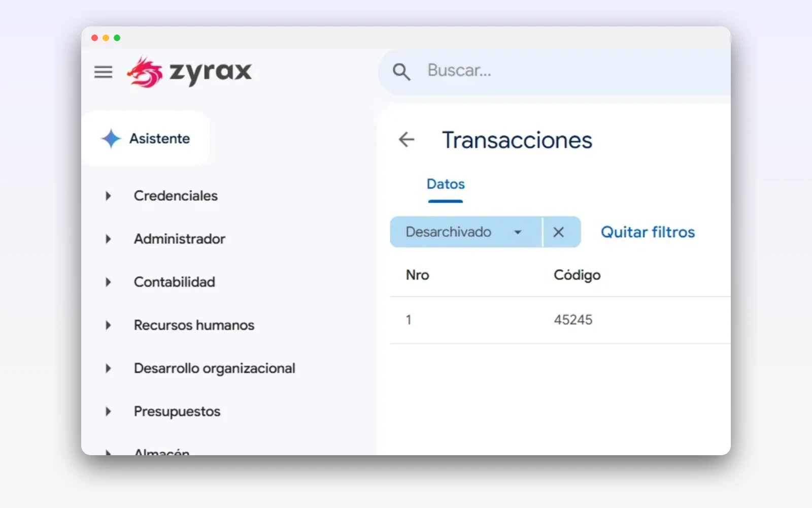This screenshot has height=508, width=812.
Task: Select the Credenciales menu label
Action: pos(176,196)
